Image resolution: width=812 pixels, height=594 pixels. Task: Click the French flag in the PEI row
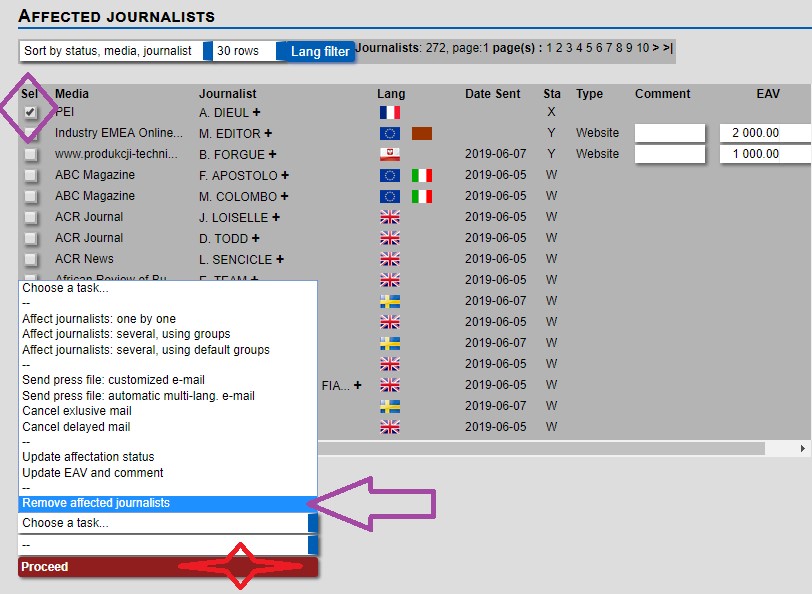pyautogui.click(x=390, y=112)
